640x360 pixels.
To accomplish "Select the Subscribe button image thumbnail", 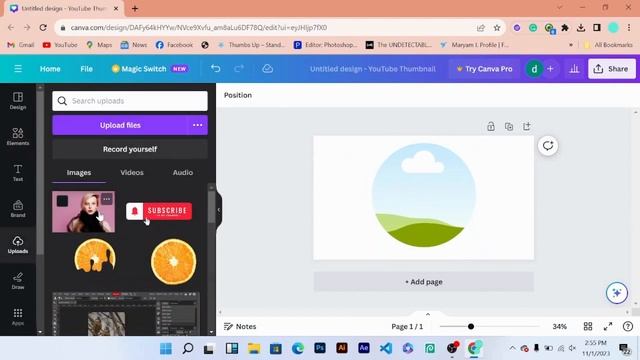I will coord(159,211).
